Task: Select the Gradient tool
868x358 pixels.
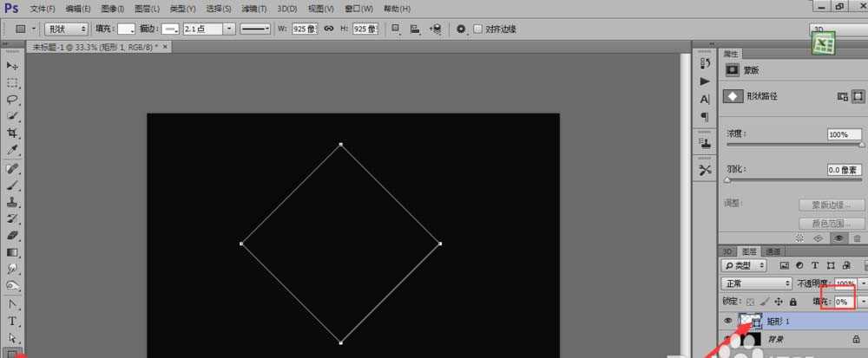Action: pyautogui.click(x=12, y=251)
